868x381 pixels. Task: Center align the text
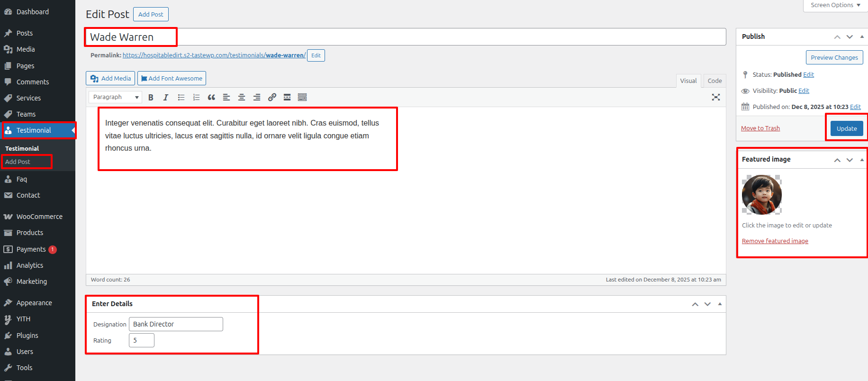242,97
